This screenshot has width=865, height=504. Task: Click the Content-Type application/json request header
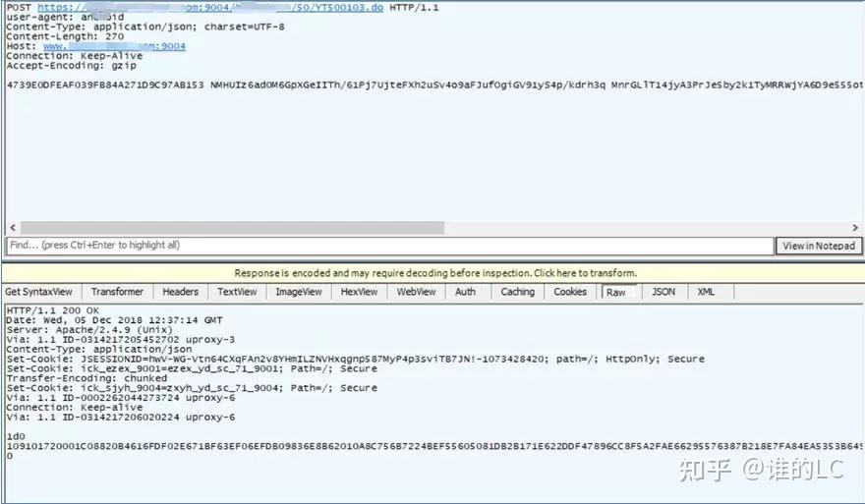pos(145,28)
